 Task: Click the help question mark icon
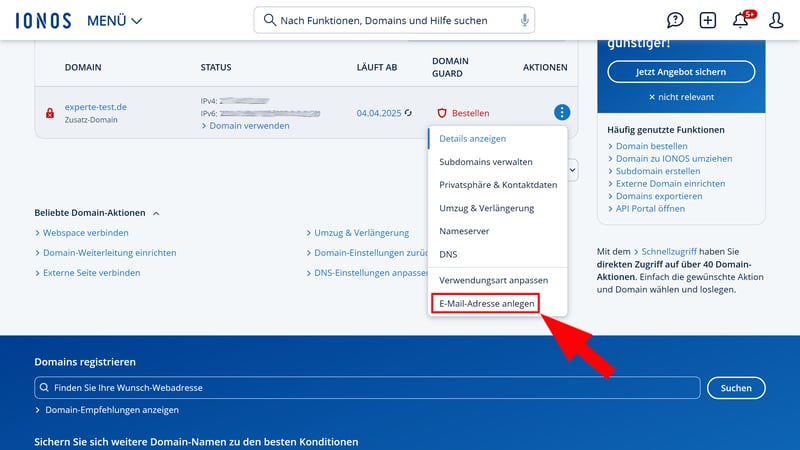coord(676,20)
